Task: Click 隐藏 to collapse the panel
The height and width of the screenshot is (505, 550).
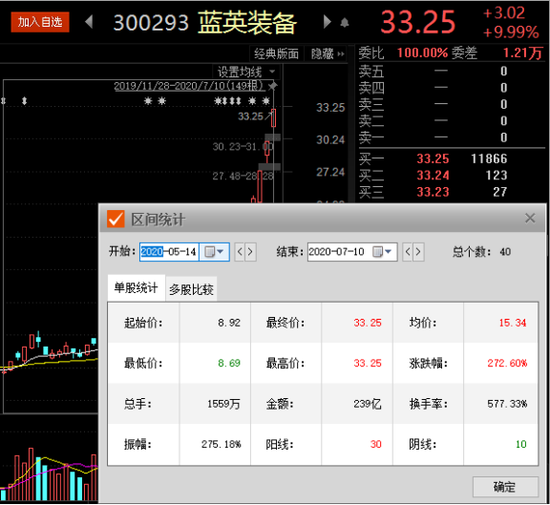Action: (x=327, y=54)
